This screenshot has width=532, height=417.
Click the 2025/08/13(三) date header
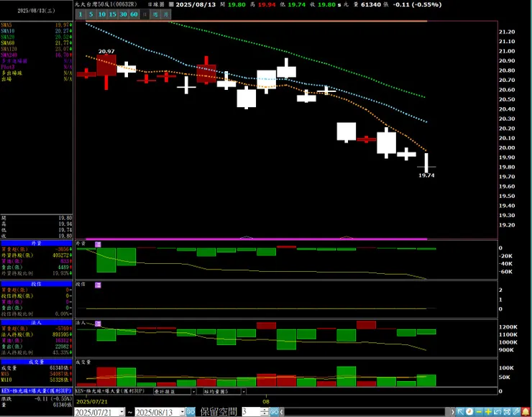36,11
